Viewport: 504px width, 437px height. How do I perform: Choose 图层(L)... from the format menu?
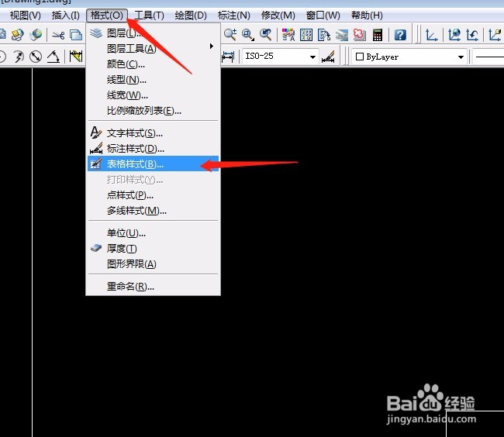tap(154, 33)
